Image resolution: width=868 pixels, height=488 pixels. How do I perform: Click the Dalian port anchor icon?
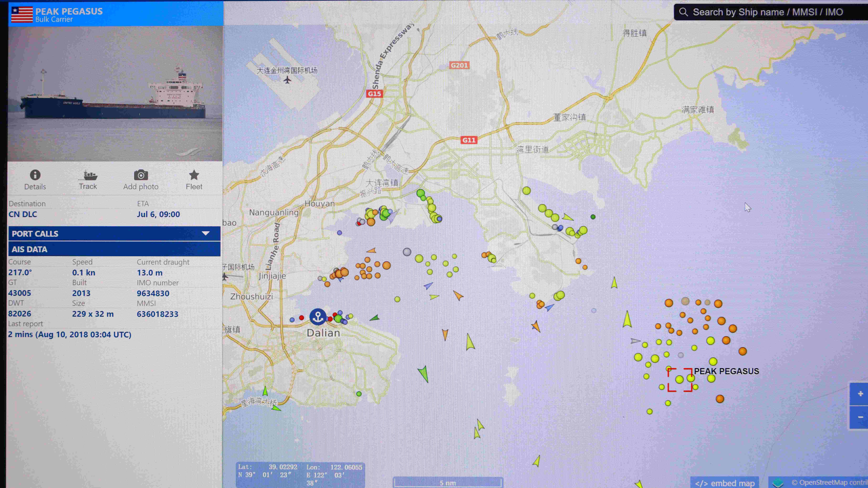point(317,317)
